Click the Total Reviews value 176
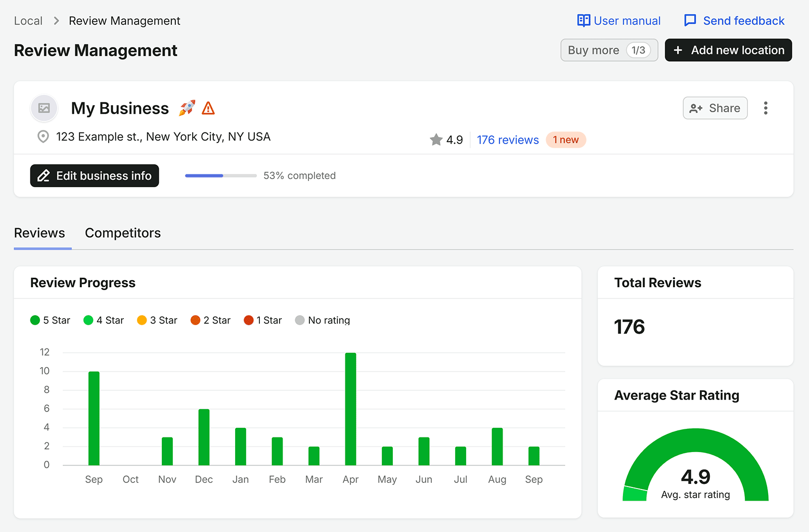The width and height of the screenshot is (809, 532). point(630,327)
